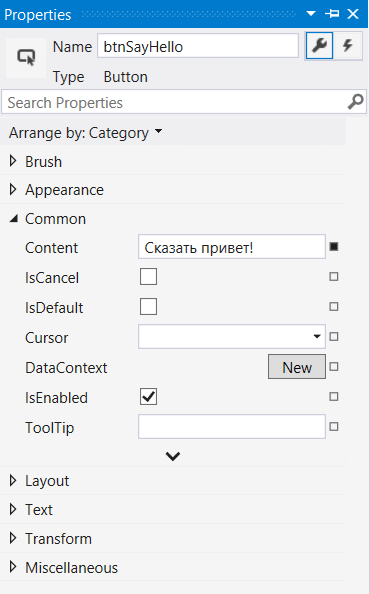
Task: Click the search magnifier icon
Action: tap(355, 102)
